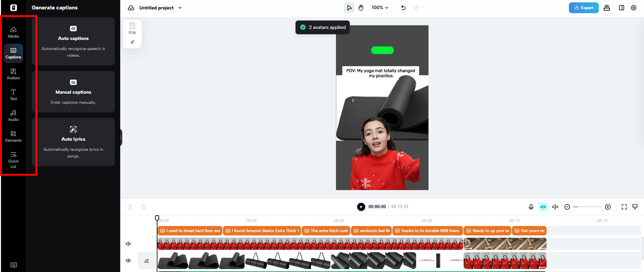Mute the upper avatar video track
Screen dimensions: 644x272
pos(128,244)
